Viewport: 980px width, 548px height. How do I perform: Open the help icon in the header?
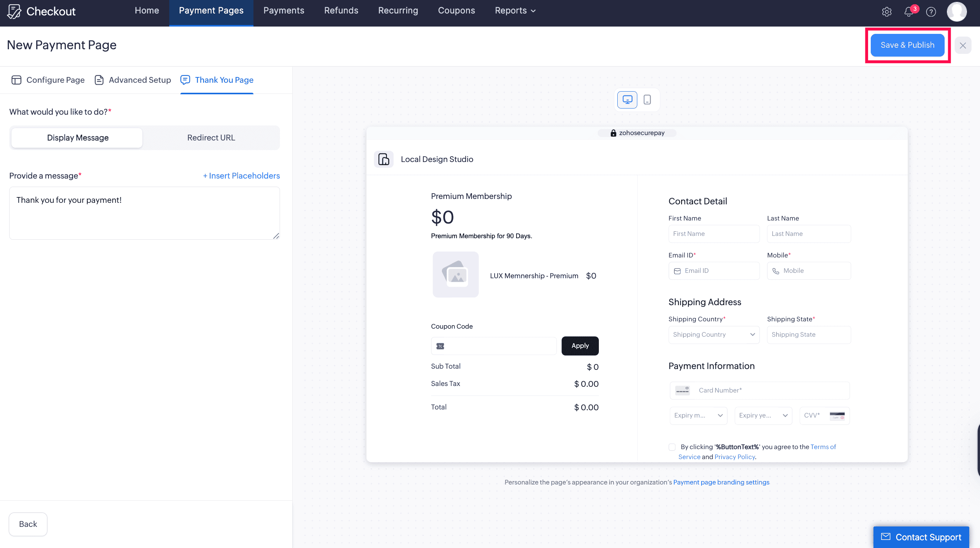[931, 11]
